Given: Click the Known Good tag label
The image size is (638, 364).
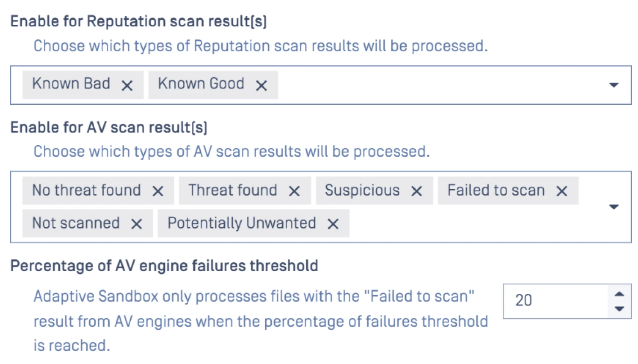Looking at the screenshot, I should pos(201,84).
